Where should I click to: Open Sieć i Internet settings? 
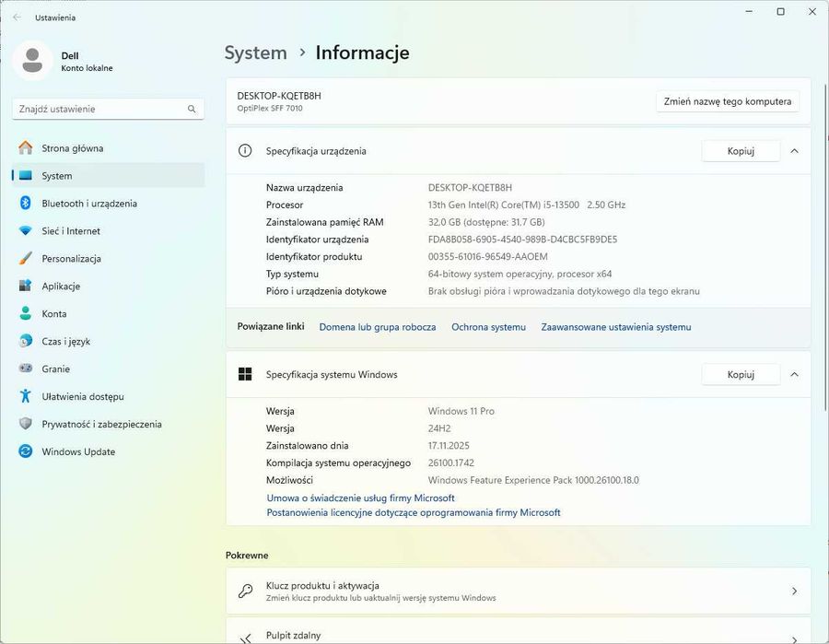tap(71, 231)
